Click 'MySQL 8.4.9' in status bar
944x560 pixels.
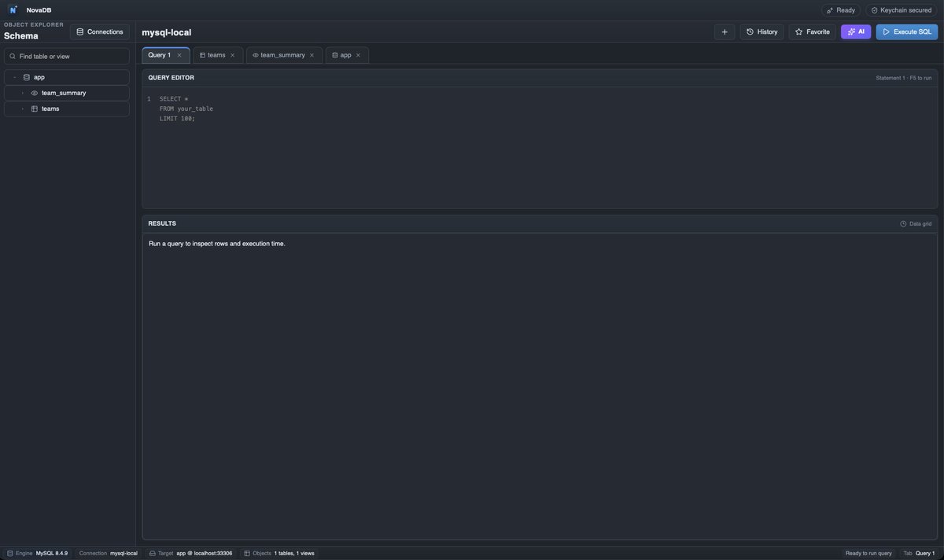click(x=52, y=553)
